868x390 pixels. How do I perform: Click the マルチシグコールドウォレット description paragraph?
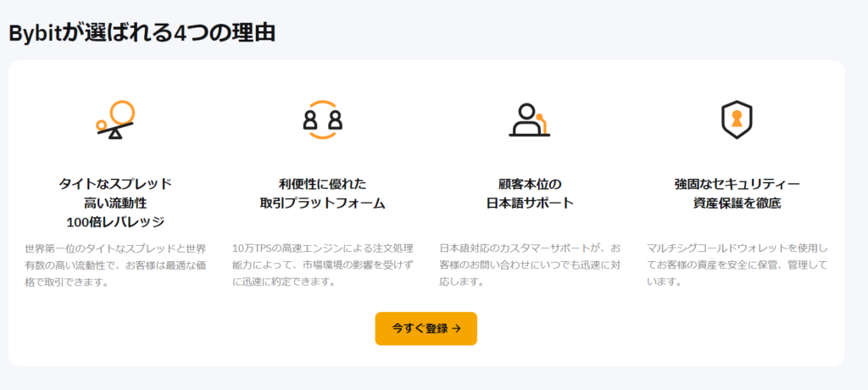[x=737, y=265]
